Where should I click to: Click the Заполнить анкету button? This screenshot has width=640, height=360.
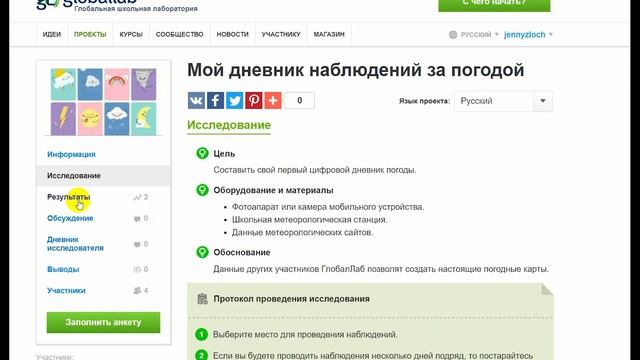point(103,322)
